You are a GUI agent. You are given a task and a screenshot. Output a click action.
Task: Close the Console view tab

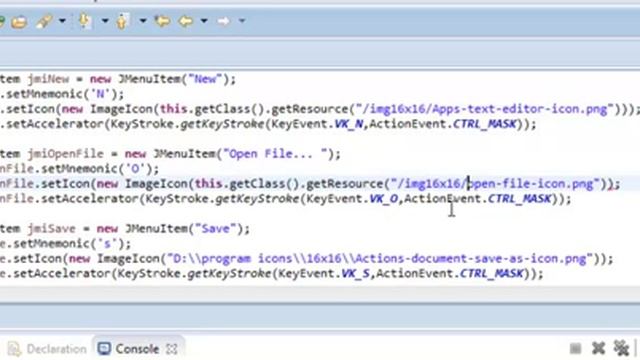[172, 349]
